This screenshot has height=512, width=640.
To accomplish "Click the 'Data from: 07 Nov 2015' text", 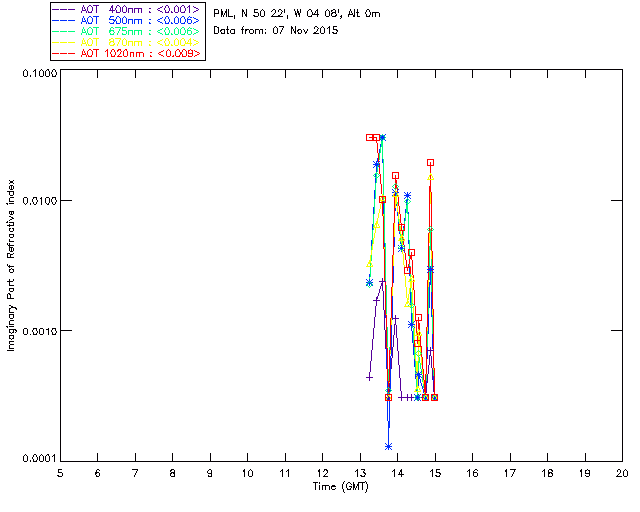I will [276, 31].
